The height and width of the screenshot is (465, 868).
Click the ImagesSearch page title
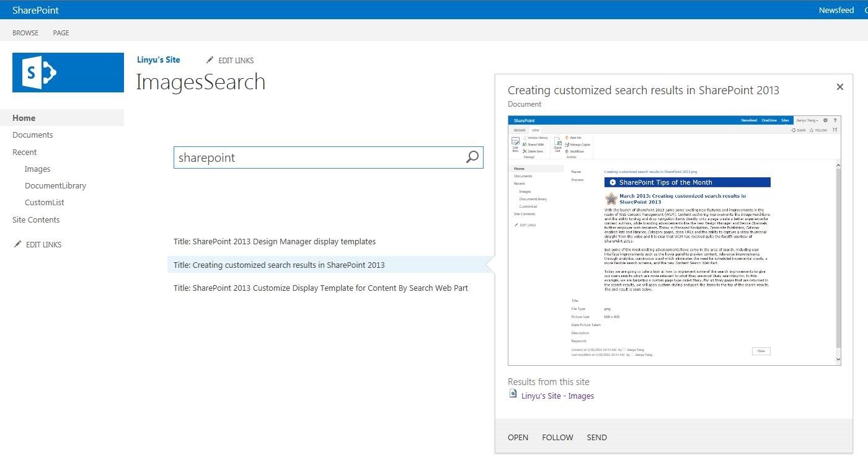click(x=201, y=82)
